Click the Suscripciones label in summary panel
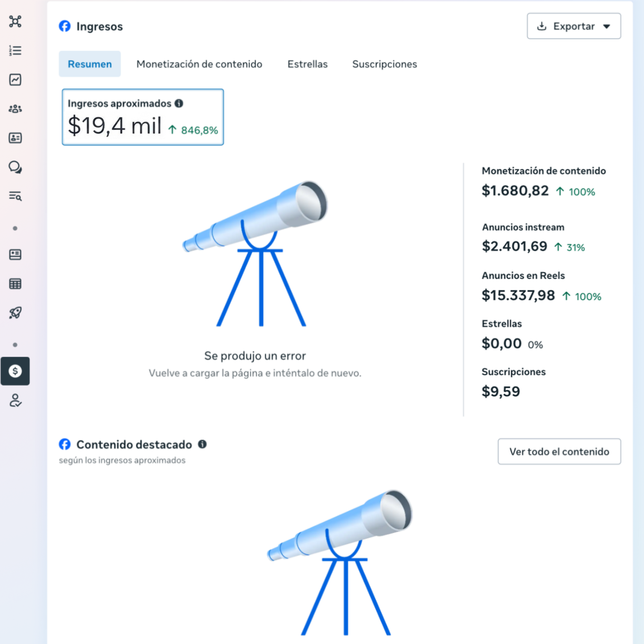The width and height of the screenshot is (644, 644). tap(514, 372)
